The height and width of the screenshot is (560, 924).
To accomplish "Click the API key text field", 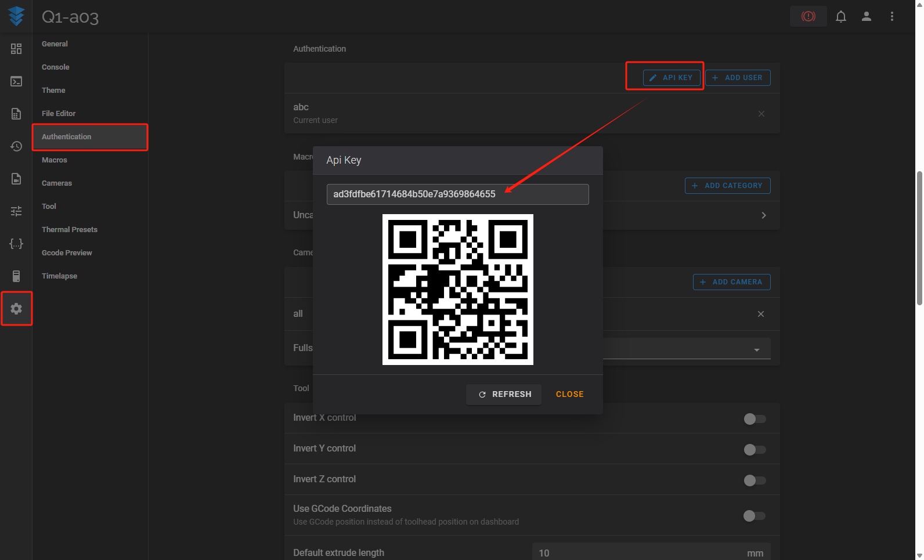I will tap(457, 194).
